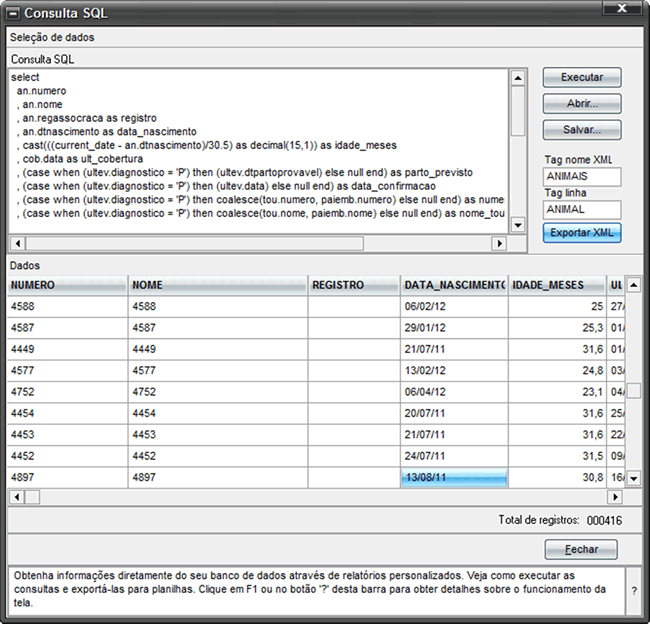Open the window system menu icon

(x=13, y=14)
